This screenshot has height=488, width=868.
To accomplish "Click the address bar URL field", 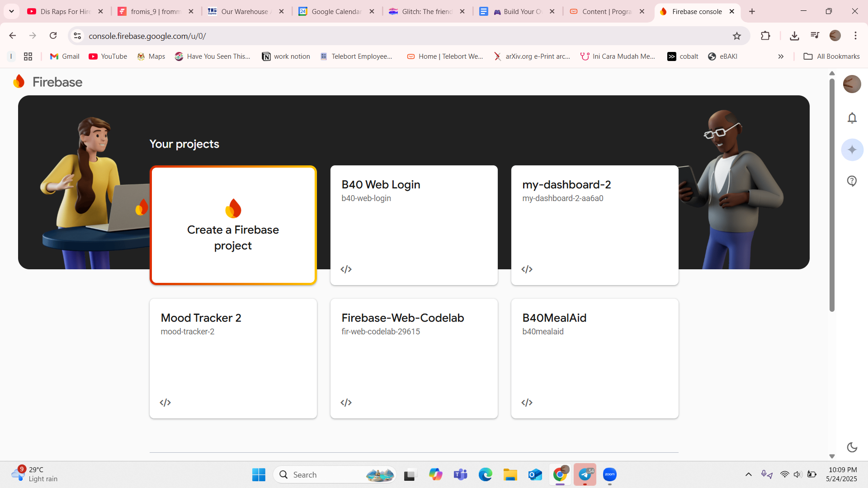I will click(x=362, y=36).
